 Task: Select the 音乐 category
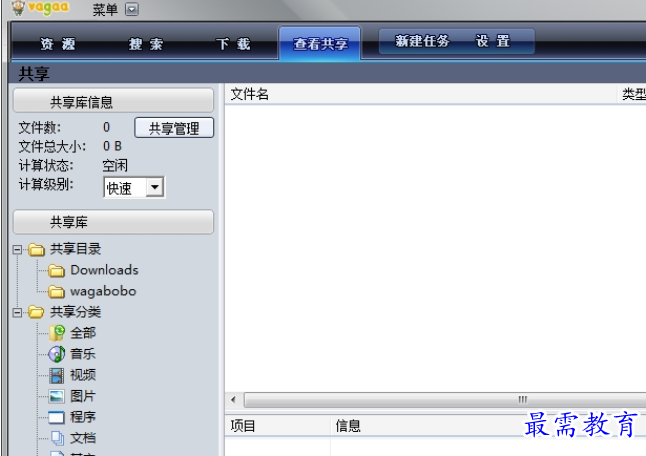[83, 354]
